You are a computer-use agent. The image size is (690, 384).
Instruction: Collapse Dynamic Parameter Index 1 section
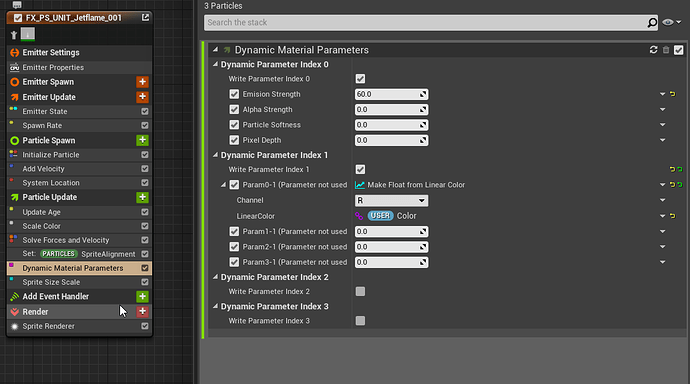(215, 155)
